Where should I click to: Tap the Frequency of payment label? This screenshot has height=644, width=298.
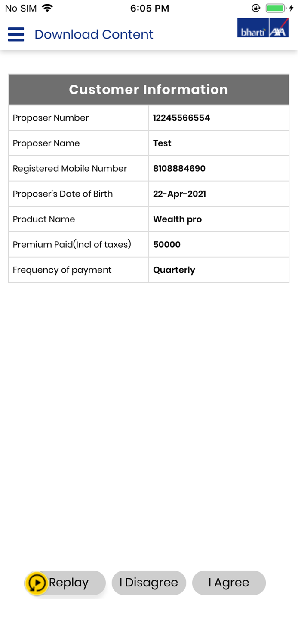(x=62, y=270)
